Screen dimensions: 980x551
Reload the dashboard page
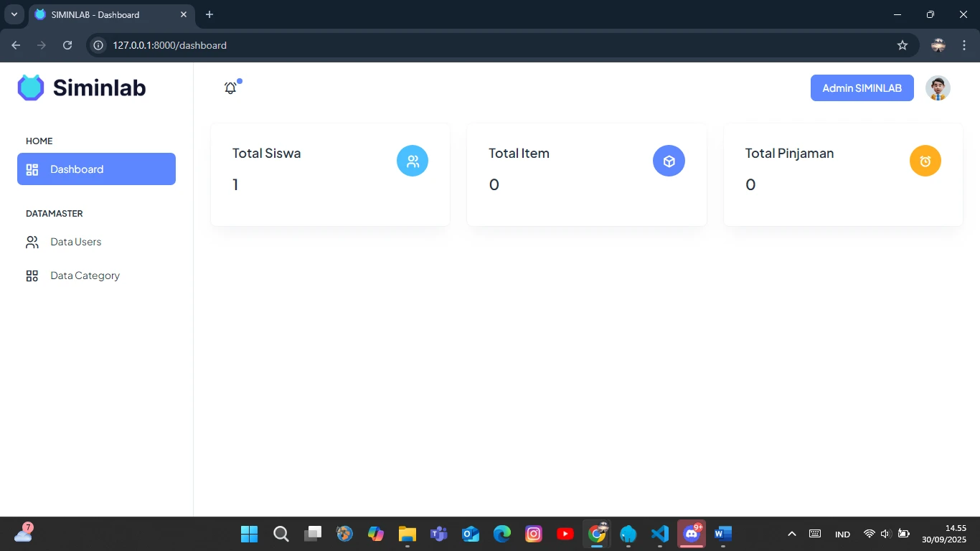tap(67, 45)
